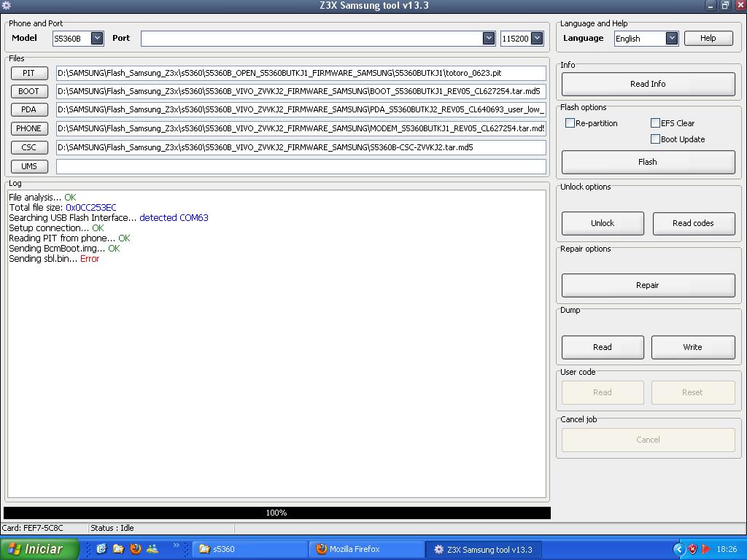Show hidden system tray icons arrow
Image resolution: width=747 pixels, height=560 pixels.
(x=678, y=550)
